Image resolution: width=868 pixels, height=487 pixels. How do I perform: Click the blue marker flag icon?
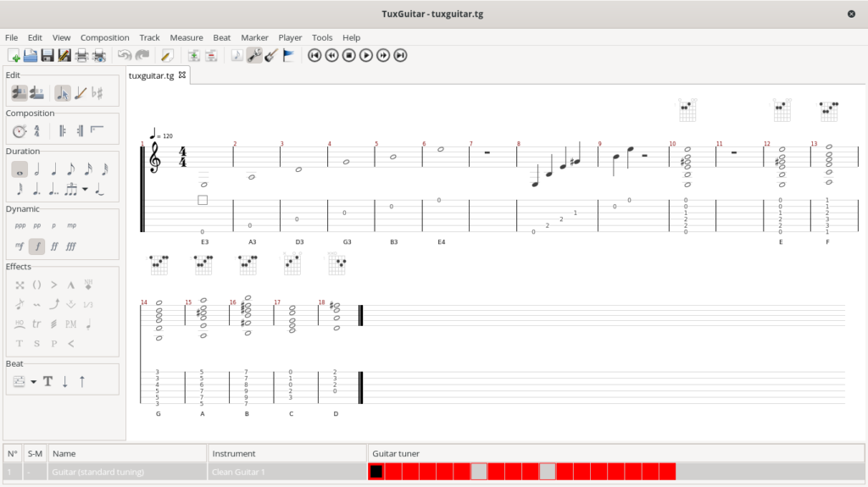288,56
